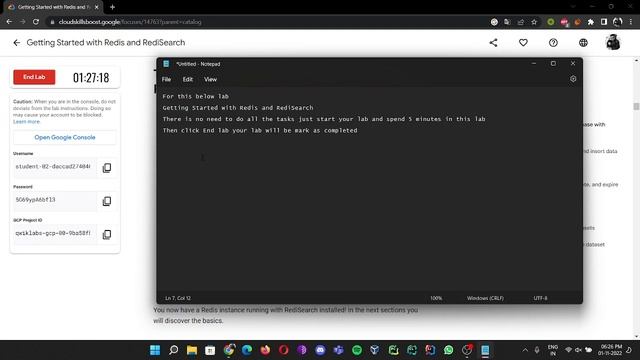Click the browser address bar URL

click(x=130, y=22)
